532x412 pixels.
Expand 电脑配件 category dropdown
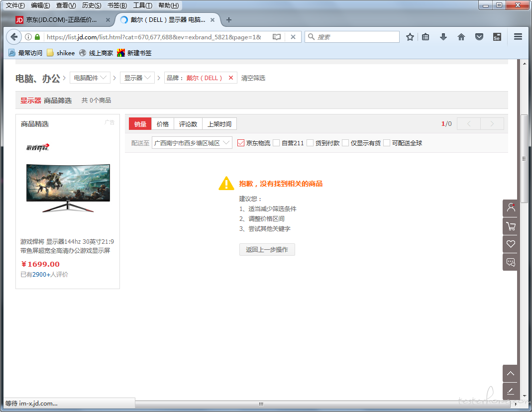[x=90, y=78]
